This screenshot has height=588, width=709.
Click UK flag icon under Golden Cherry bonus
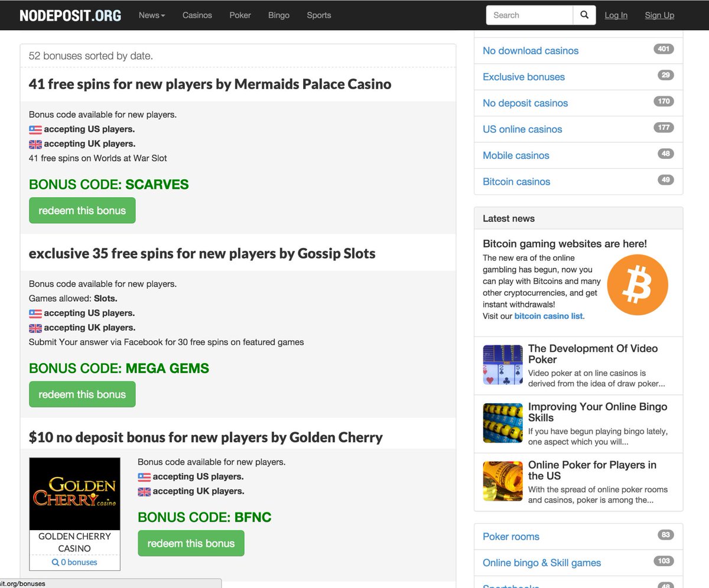point(144,492)
